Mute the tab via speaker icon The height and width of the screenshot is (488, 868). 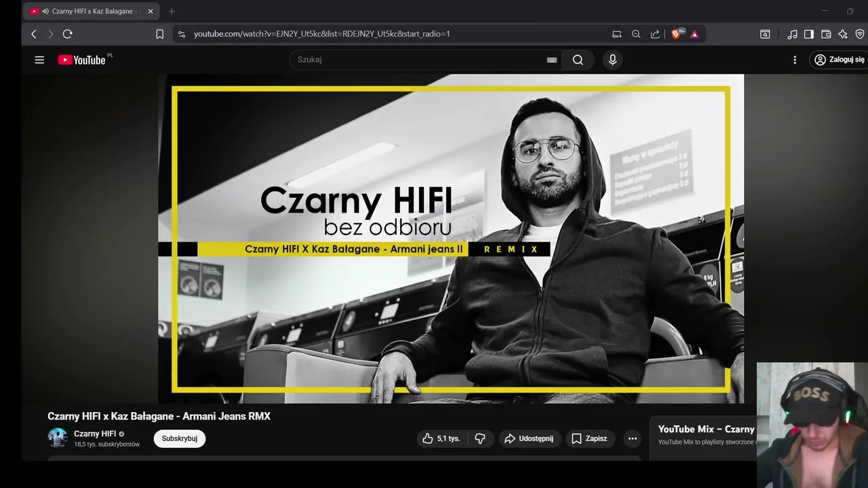[x=45, y=12]
